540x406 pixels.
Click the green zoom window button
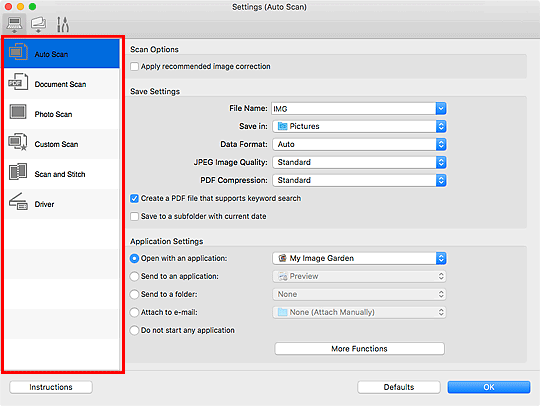coord(32,7)
